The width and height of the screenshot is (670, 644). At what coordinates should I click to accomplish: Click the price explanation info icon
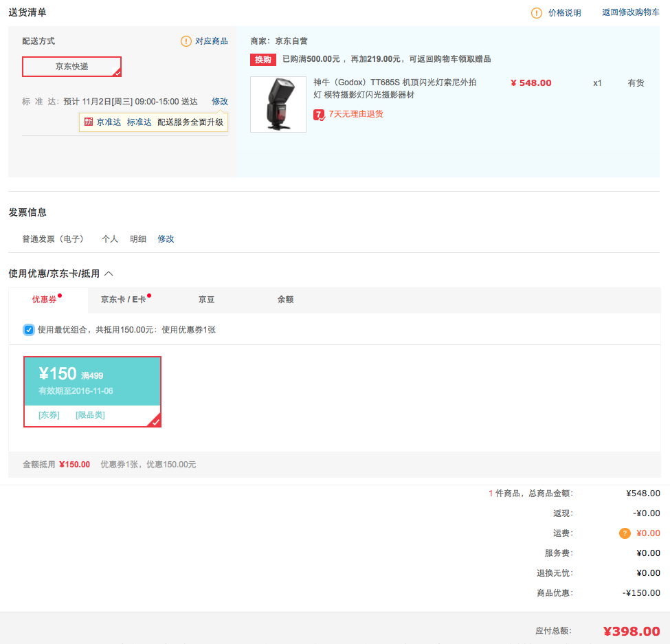[537, 13]
